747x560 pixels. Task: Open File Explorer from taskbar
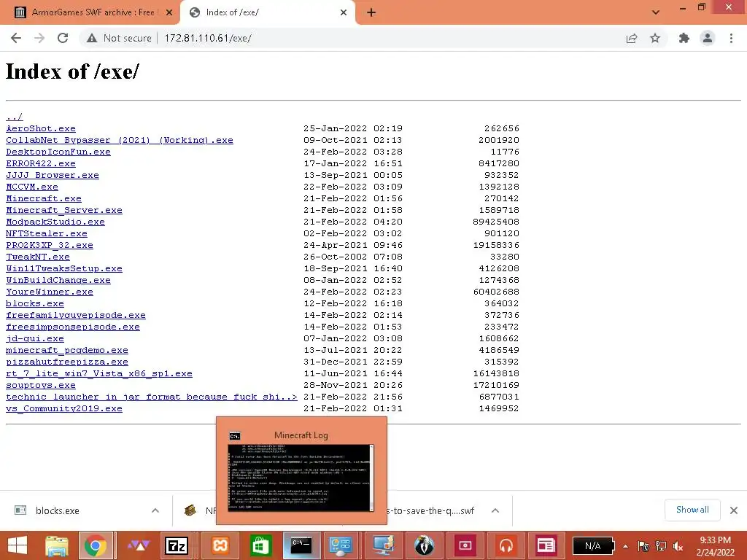[x=57, y=545]
